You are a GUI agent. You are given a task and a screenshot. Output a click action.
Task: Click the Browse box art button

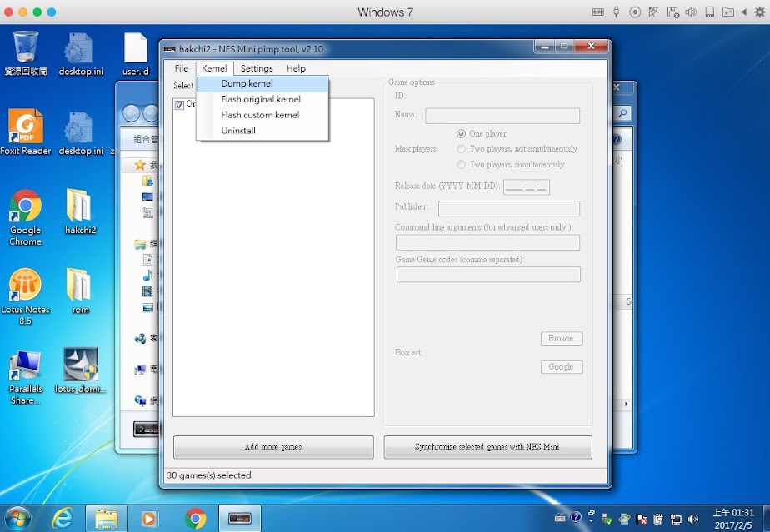pyautogui.click(x=562, y=338)
